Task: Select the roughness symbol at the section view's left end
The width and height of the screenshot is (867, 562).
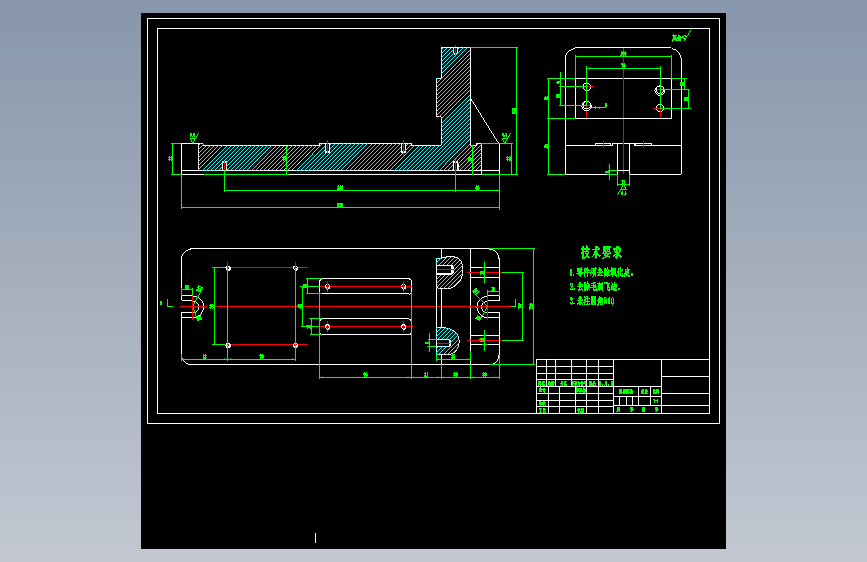Action: pos(194,137)
